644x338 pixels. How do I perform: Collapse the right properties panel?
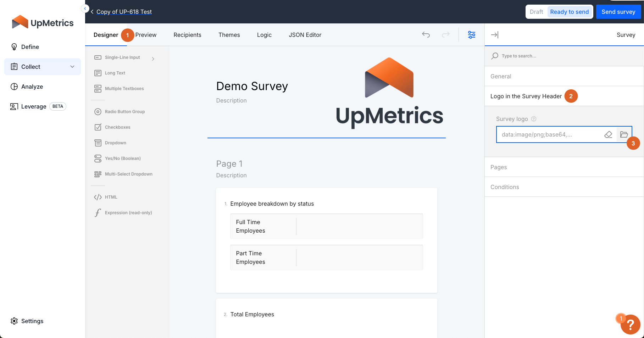pyautogui.click(x=495, y=35)
